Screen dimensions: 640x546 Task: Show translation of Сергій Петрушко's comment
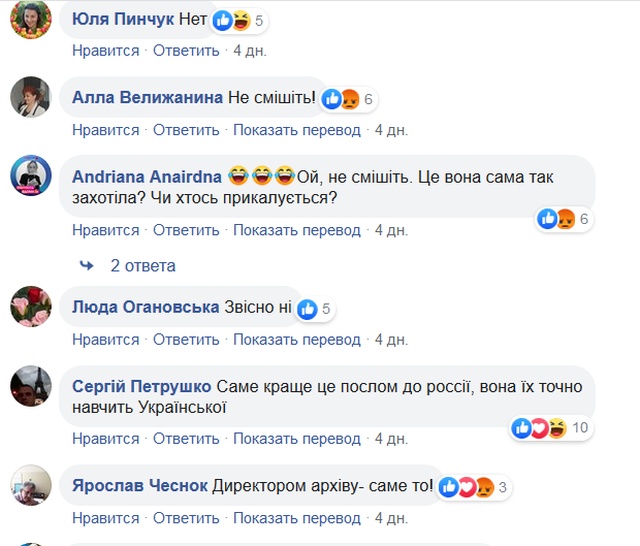click(296, 439)
